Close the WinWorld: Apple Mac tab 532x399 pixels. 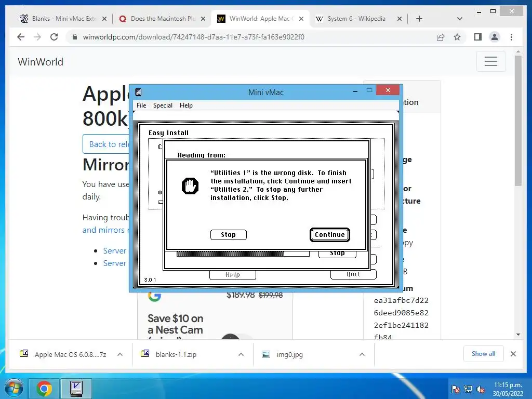301,19
